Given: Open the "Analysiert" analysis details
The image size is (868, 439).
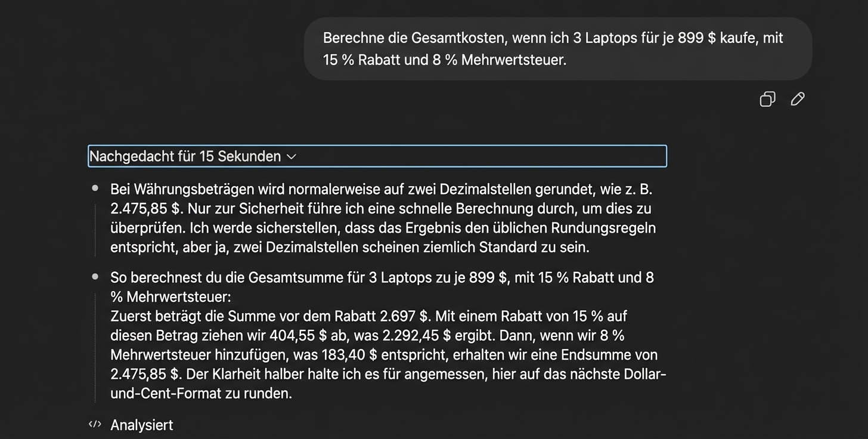Looking at the screenshot, I should [142, 425].
